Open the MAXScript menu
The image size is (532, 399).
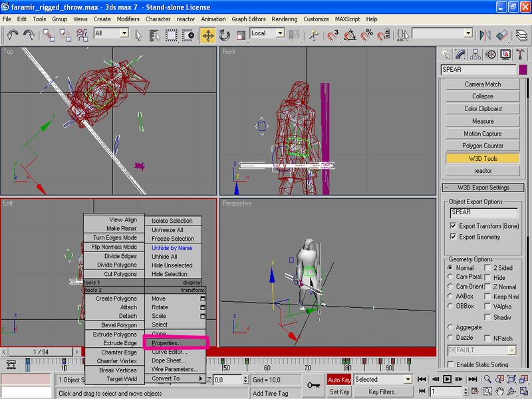tap(347, 19)
